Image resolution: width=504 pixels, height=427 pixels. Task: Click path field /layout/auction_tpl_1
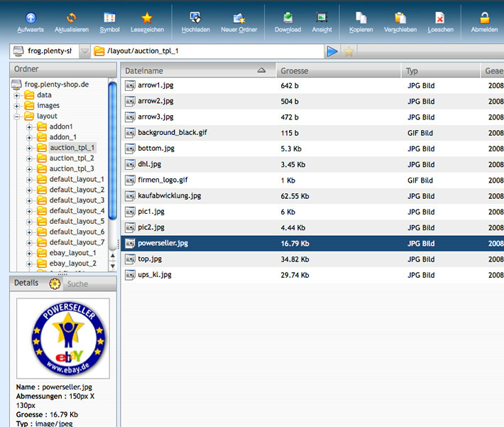207,51
